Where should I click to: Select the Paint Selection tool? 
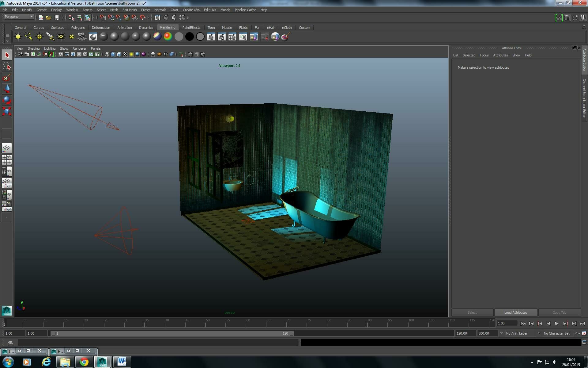(7, 77)
